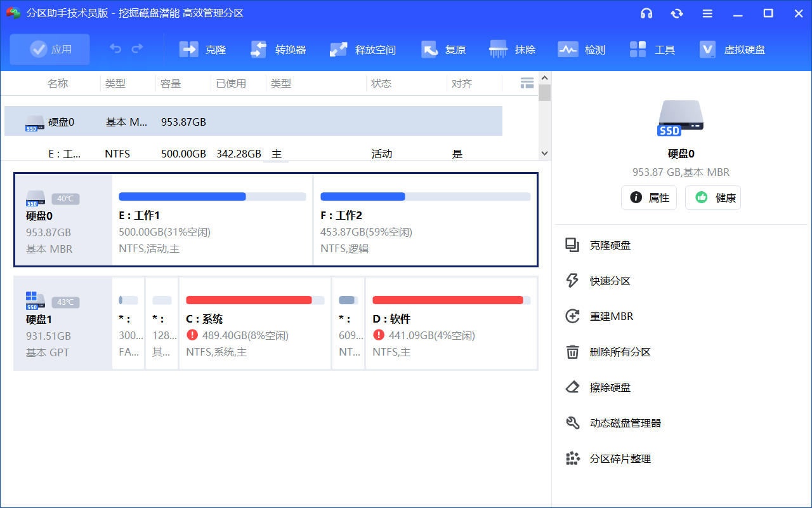Open the 复原 recovery tool icon
This screenshot has height=508, width=812.
tap(430, 49)
